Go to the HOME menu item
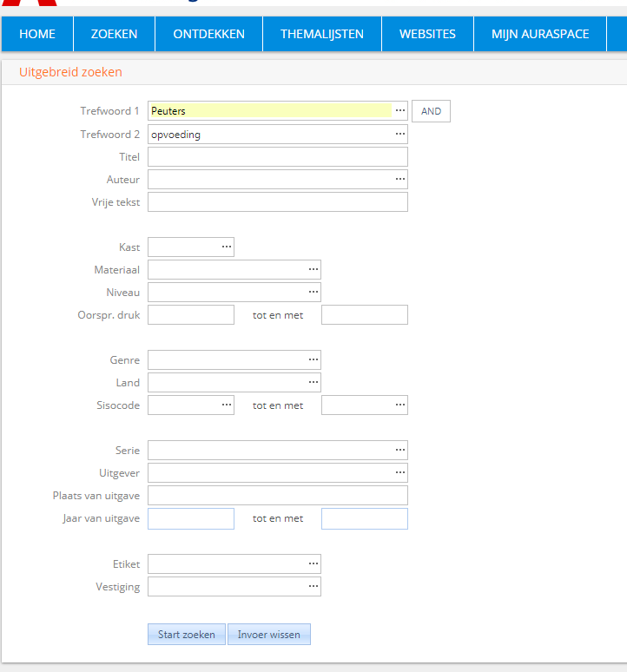Image resolution: width=627 pixels, height=672 pixels. tap(37, 34)
